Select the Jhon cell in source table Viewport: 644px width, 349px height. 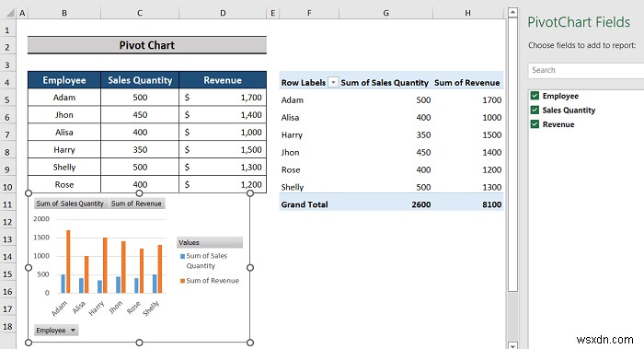coord(64,115)
